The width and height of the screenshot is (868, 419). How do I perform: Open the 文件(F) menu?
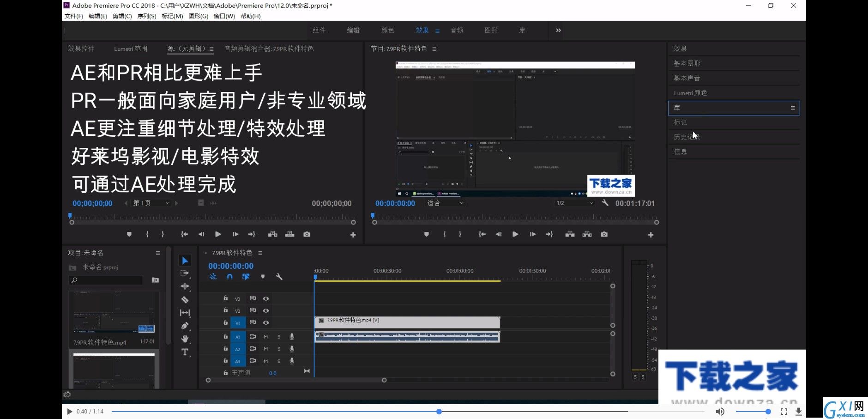click(74, 16)
